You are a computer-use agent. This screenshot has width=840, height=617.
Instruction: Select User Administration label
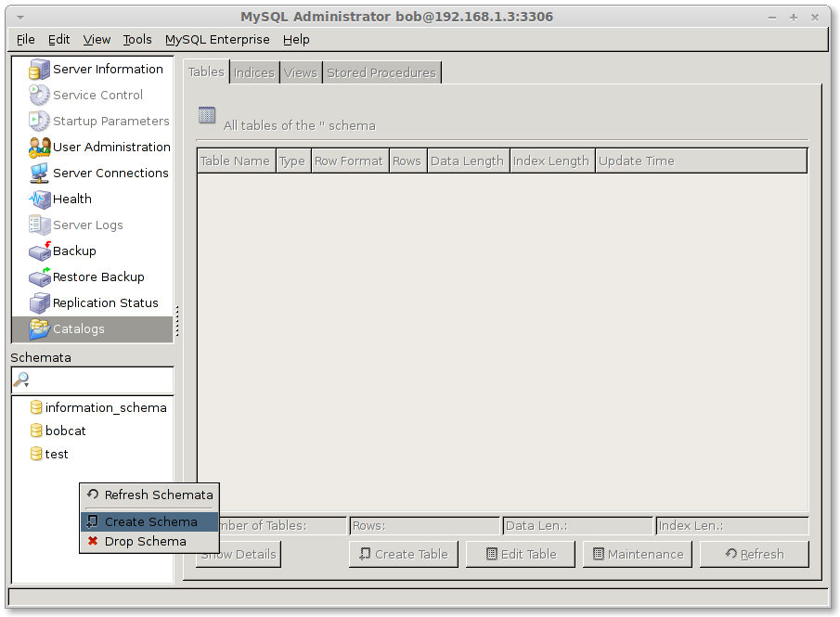pyautogui.click(x=111, y=147)
